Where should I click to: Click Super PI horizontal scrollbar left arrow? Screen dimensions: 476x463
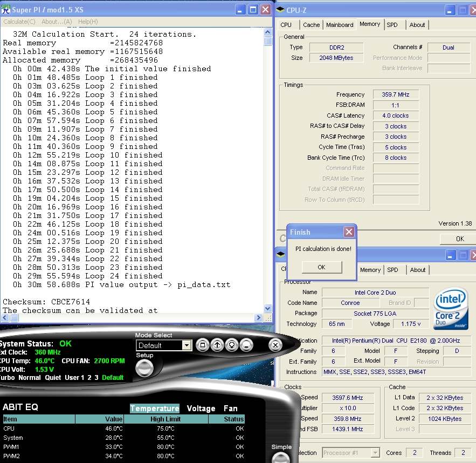point(4,318)
